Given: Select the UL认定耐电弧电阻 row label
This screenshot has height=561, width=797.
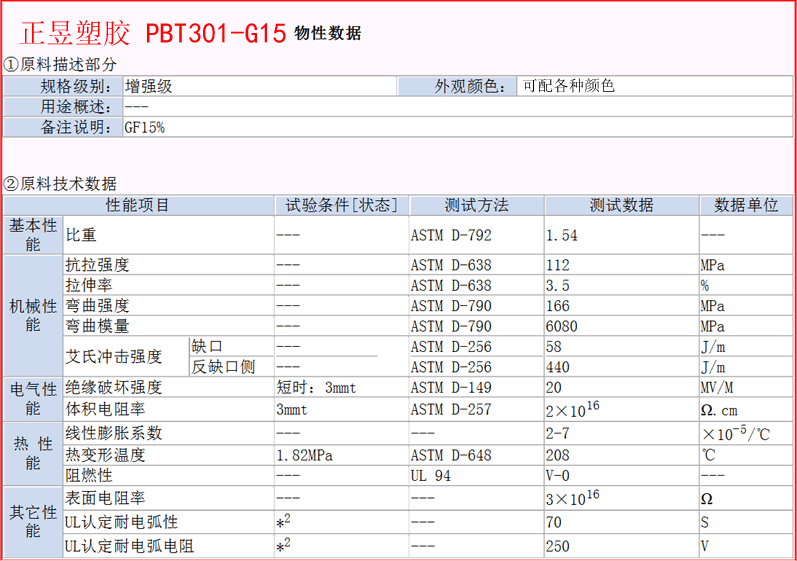Looking at the screenshot, I should [x=130, y=546].
